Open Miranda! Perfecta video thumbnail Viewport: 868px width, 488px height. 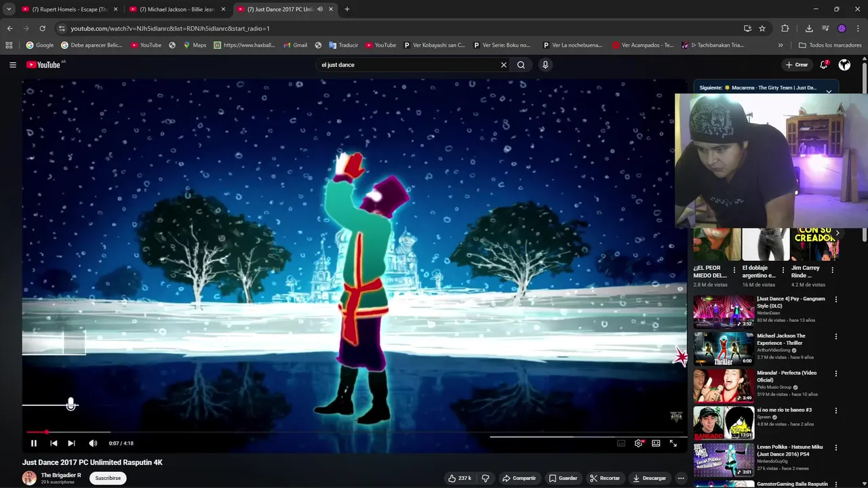(723, 386)
